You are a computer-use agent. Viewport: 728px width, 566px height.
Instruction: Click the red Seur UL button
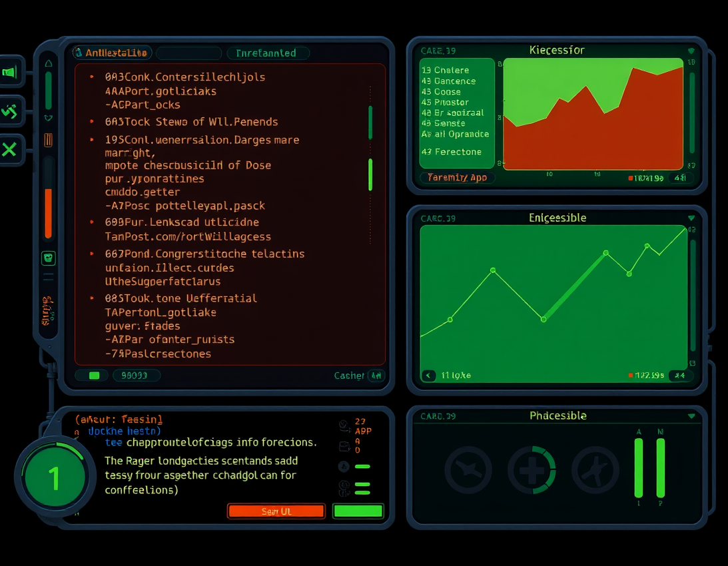(x=276, y=511)
